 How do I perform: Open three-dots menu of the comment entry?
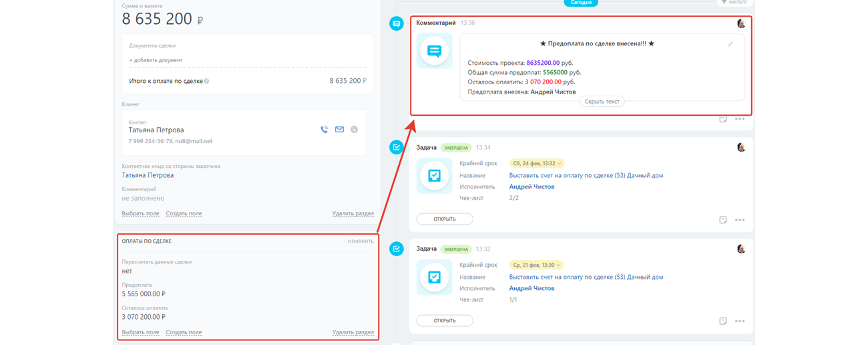pos(740,119)
